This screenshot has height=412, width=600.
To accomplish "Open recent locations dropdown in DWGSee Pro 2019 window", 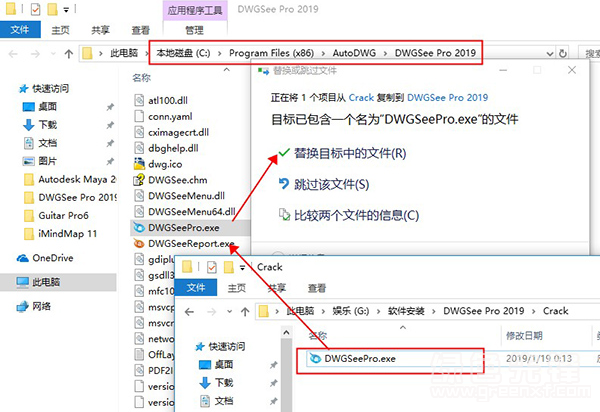I will tap(53, 54).
